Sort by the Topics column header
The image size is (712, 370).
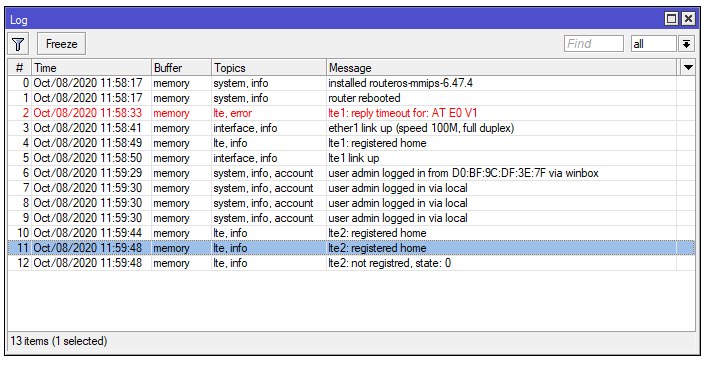tap(268, 68)
